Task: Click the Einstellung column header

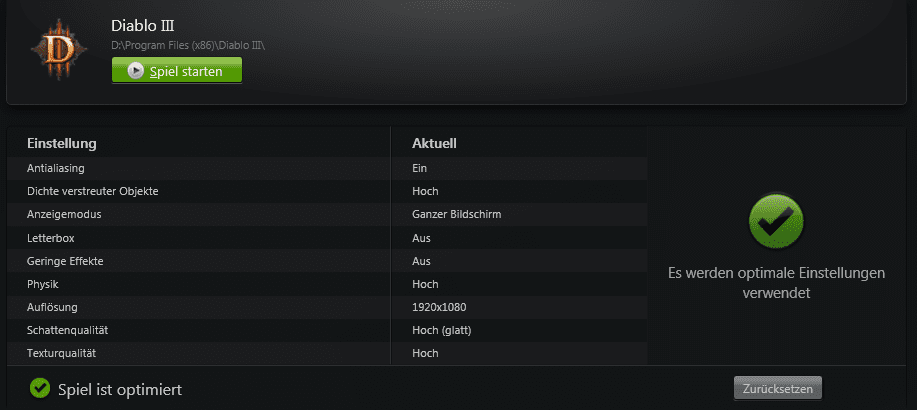Action: tap(61, 144)
